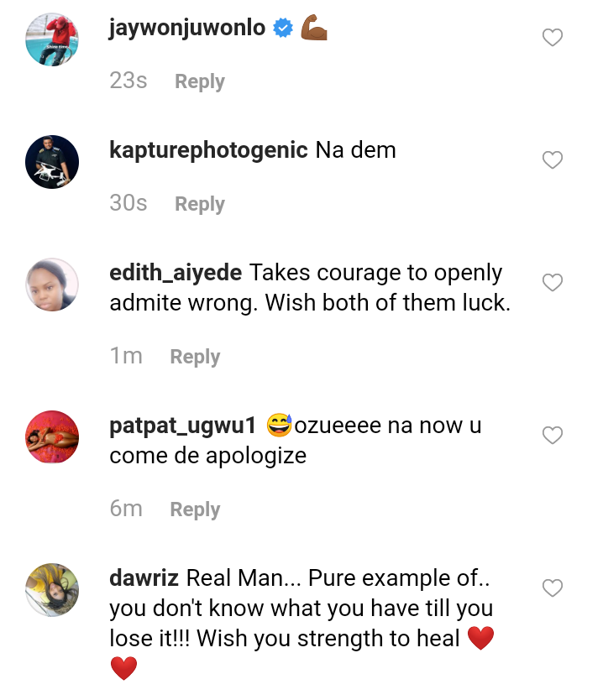Open patpat_ugwu1 username link
Screen dimensions: 603x700
click(x=182, y=426)
